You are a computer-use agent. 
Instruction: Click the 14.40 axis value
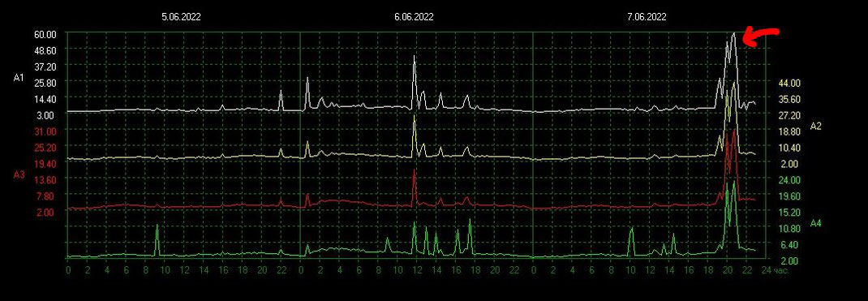point(45,99)
